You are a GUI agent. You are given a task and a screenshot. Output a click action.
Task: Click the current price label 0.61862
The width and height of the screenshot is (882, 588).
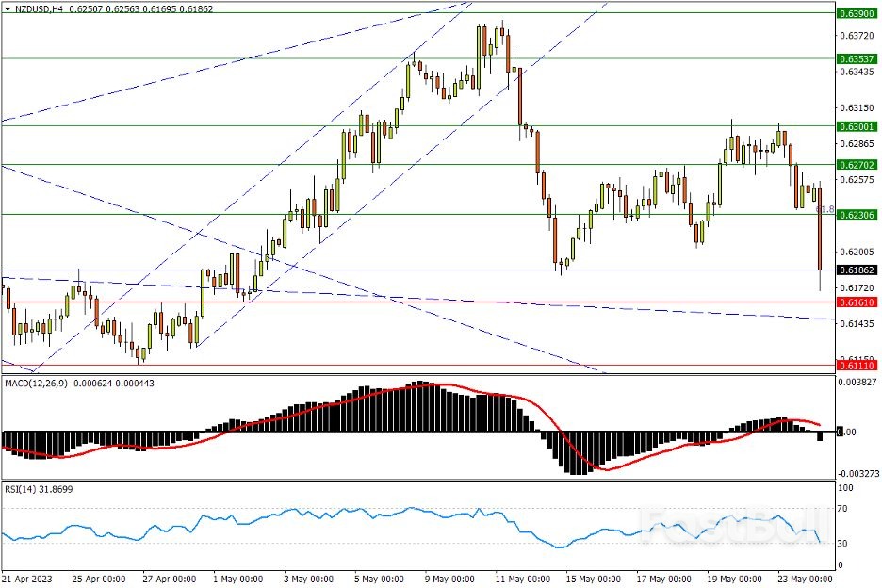[856, 269]
